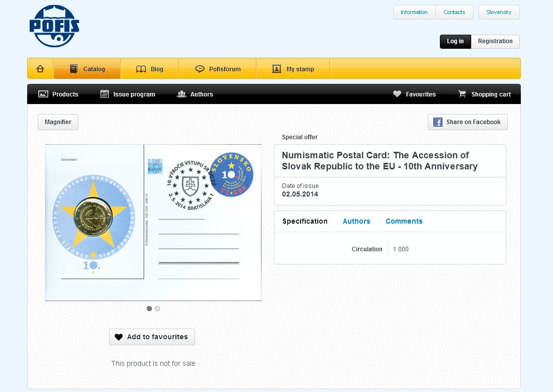This screenshot has width=553, height=392.
Task: Open the Favourites page link
Action: [x=414, y=94]
